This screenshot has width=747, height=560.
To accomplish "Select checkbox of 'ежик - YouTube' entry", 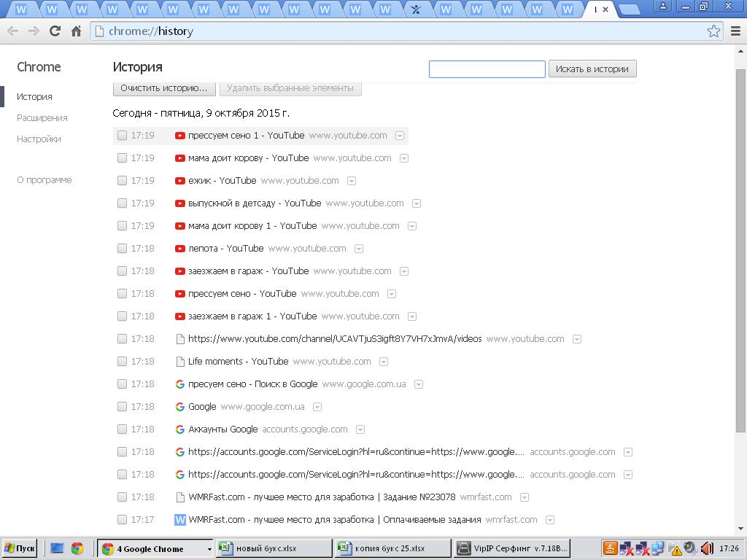I will click(x=122, y=181).
